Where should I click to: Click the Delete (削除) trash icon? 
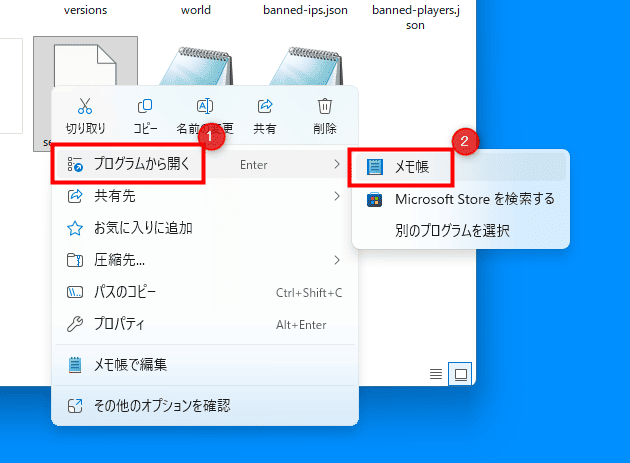tap(324, 107)
